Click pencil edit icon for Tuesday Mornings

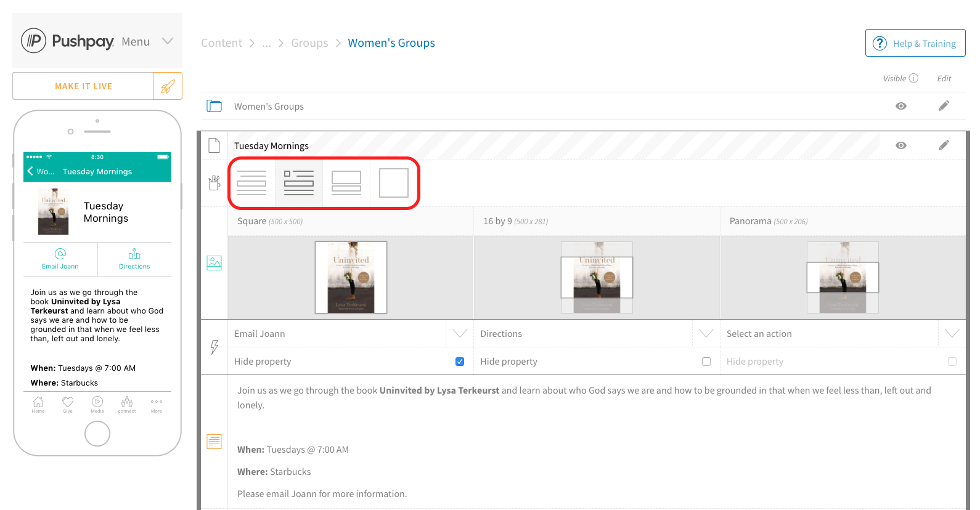(944, 145)
